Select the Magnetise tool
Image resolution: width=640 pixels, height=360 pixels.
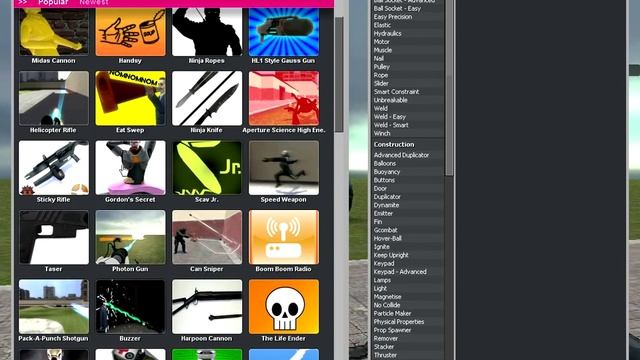click(387, 297)
